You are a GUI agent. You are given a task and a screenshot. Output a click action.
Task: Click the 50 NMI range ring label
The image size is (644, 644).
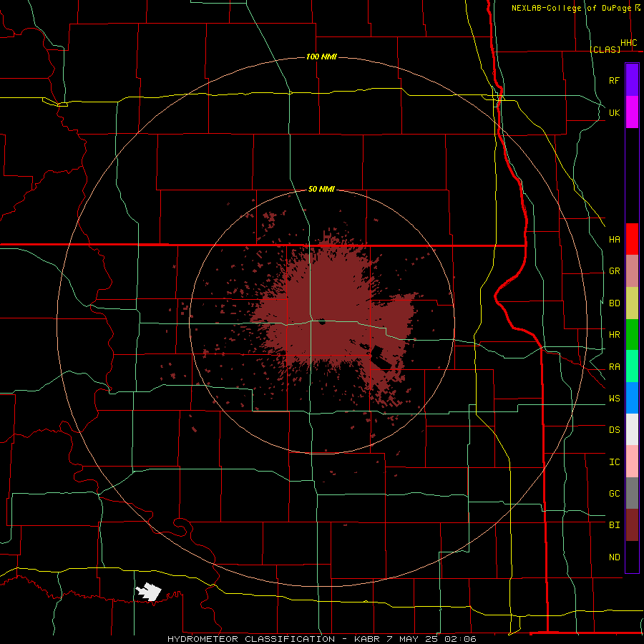coord(321,190)
